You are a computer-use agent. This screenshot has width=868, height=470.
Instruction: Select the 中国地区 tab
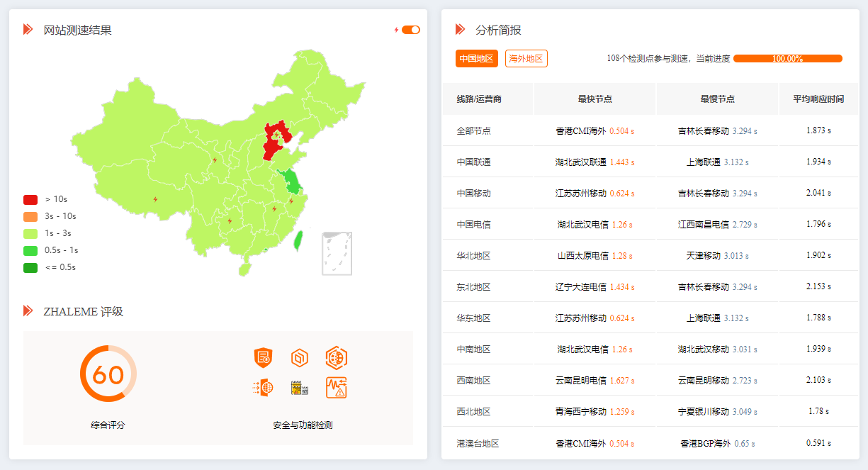pyautogui.click(x=478, y=59)
